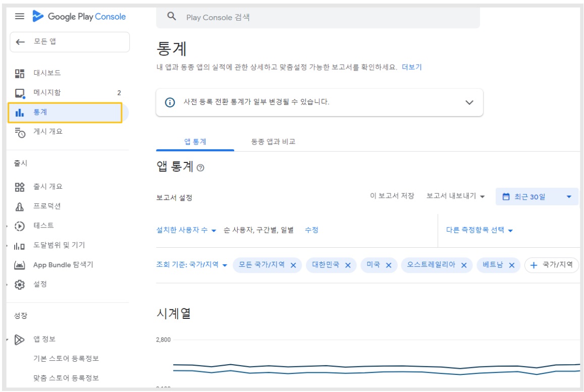Click the Google Play Console logo
Viewport: 584px width, 392px height.
tap(79, 16)
